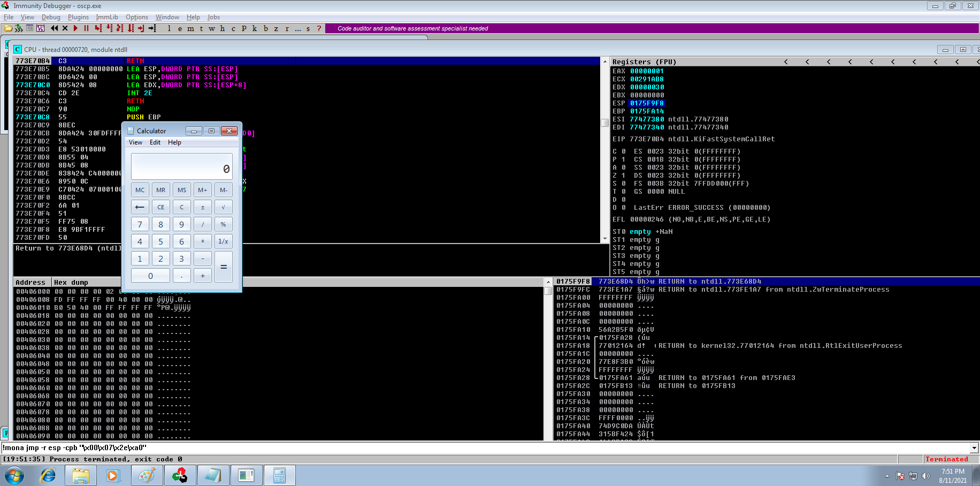Show CPU window with the 'c' button
Image resolution: width=980 pixels, height=486 pixels.
point(233,28)
